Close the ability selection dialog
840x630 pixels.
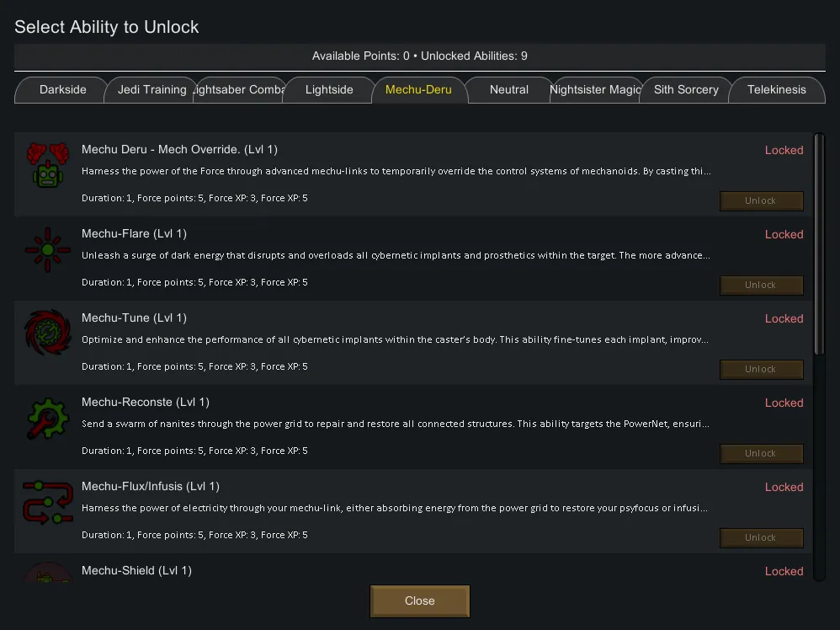pos(419,601)
